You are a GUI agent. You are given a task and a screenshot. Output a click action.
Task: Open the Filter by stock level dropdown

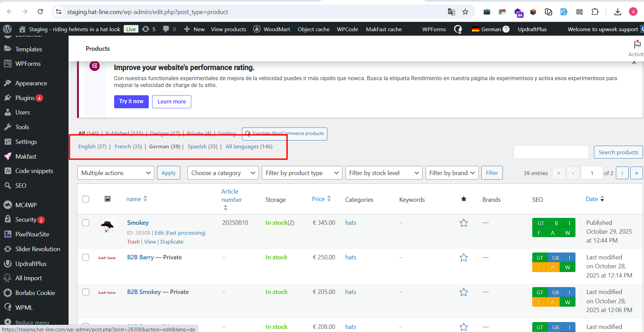384,173
